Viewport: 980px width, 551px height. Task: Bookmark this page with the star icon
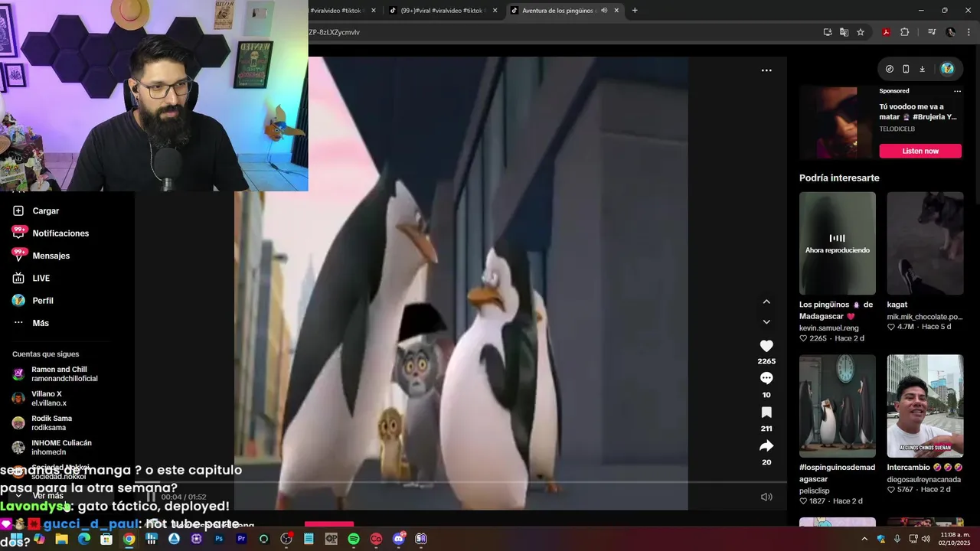click(x=861, y=32)
